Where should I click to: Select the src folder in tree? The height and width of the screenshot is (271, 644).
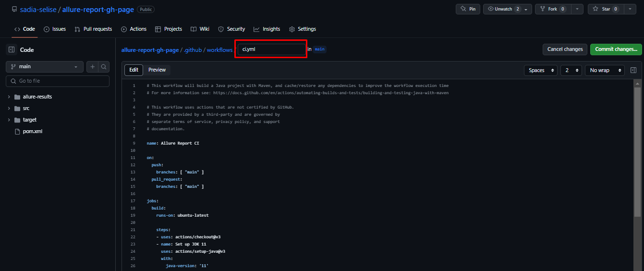click(26, 108)
